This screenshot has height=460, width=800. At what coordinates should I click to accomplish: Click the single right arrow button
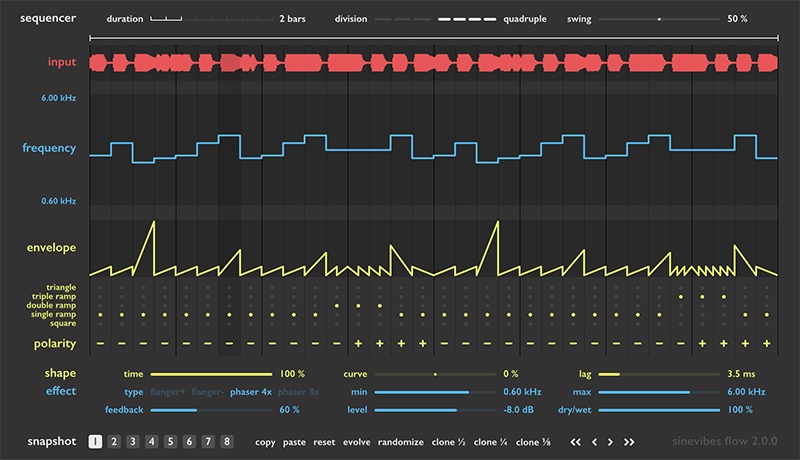[x=611, y=441]
